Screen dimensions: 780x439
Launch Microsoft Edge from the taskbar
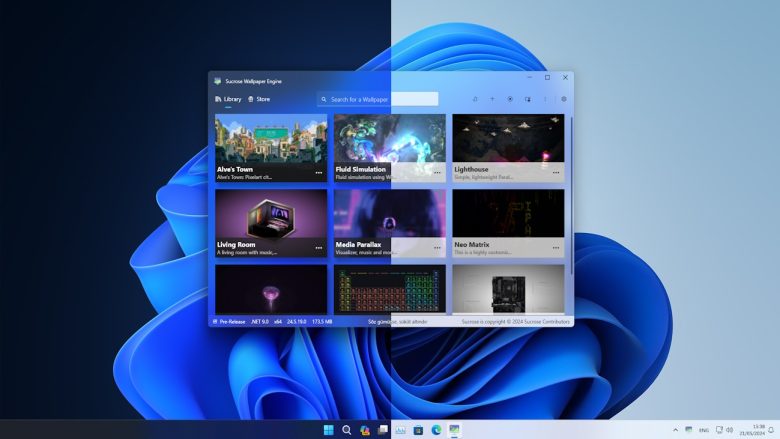[x=436, y=430]
